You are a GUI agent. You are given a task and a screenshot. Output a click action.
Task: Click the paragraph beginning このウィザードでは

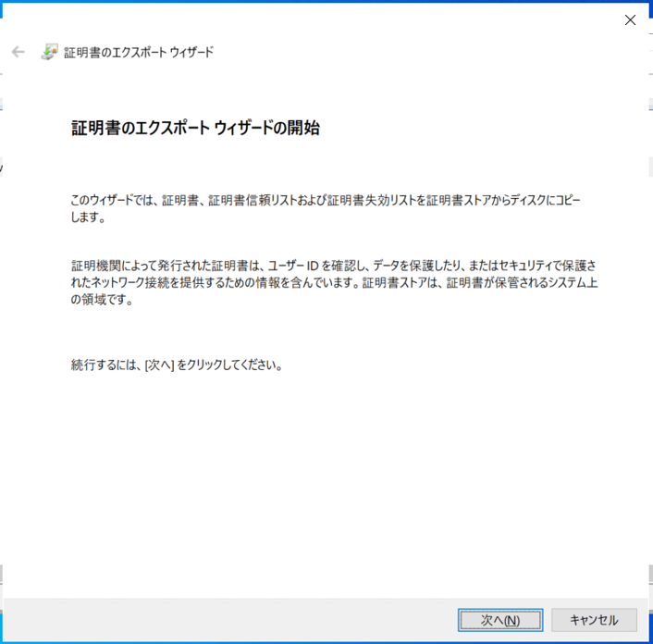coord(326,208)
